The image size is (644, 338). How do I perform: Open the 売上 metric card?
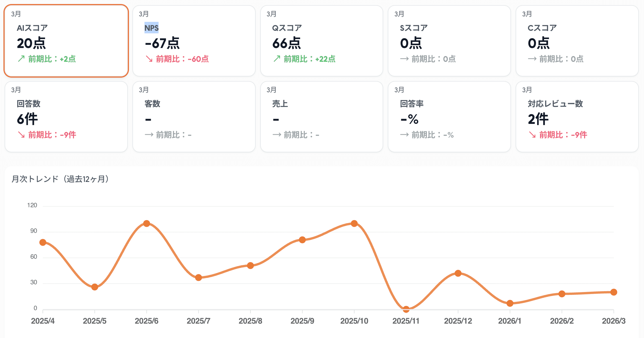click(x=321, y=117)
